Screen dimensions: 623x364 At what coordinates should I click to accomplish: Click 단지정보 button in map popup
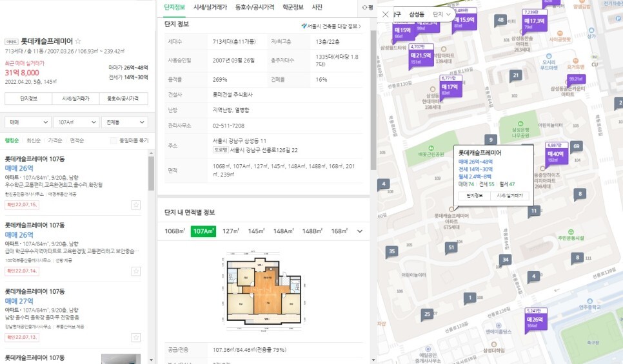tap(474, 195)
